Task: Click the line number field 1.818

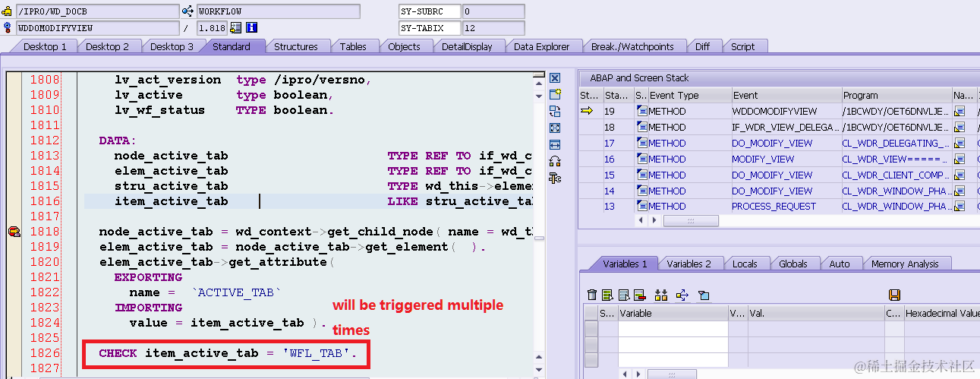Action: pos(211,28)
